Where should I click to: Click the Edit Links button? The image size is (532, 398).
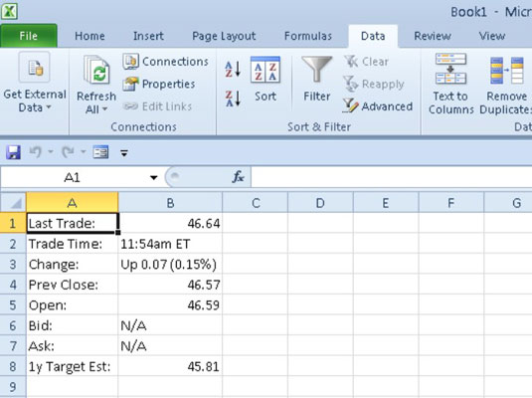(157, 106)
